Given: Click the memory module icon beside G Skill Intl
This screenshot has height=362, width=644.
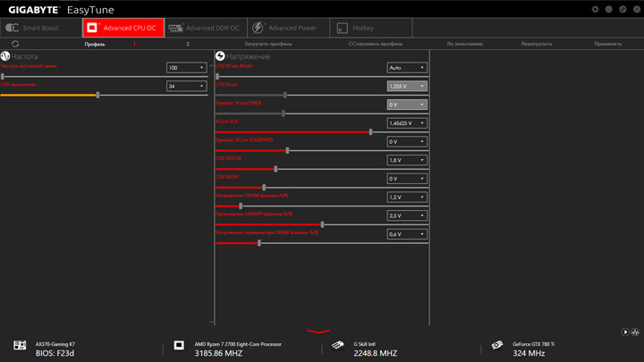Looking at the screenshot, I should pos(338,345).
